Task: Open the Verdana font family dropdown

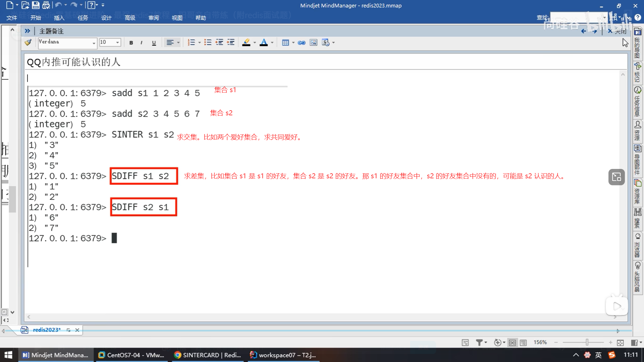Action: (94, 43)
